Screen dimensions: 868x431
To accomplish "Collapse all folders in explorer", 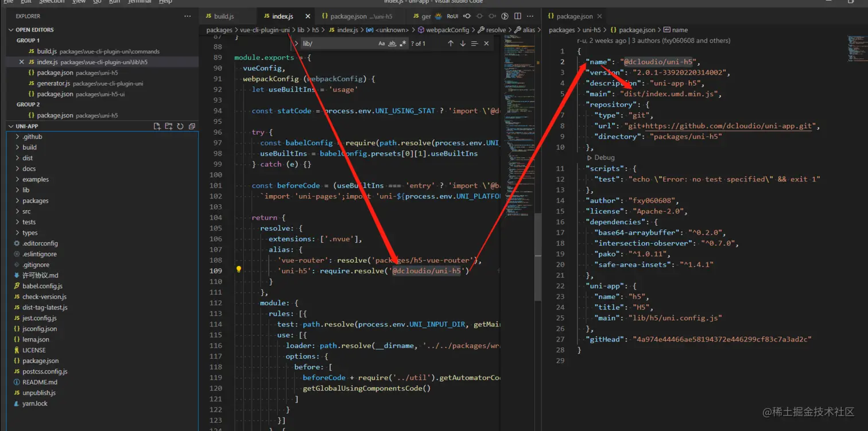I will (x=192, y=126).
